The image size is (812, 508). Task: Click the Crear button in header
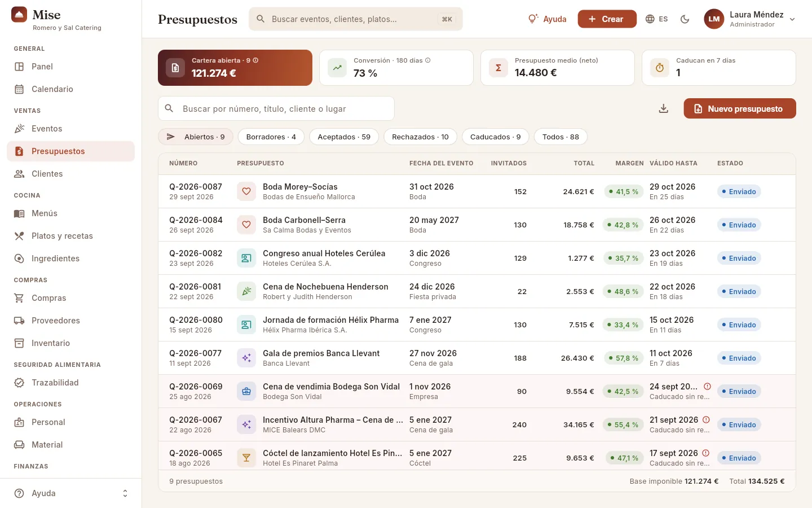tap(607, 19)
